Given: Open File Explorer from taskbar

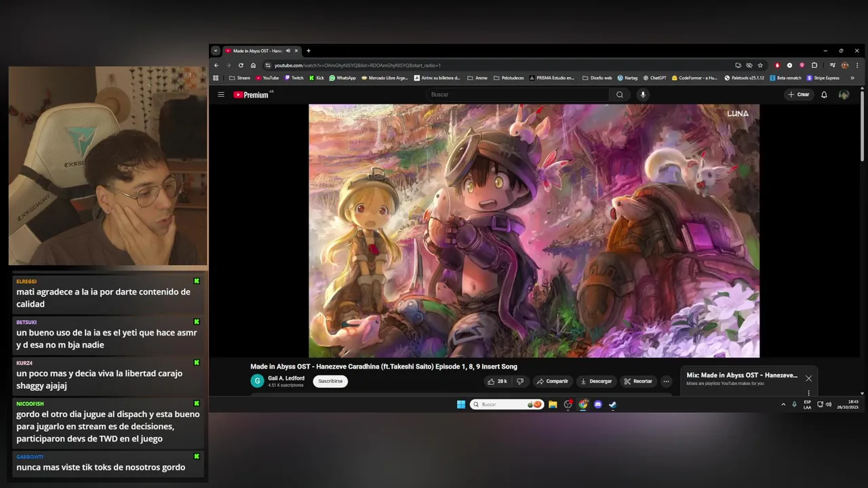Looking at the screenshot, I should pos(553,405).
